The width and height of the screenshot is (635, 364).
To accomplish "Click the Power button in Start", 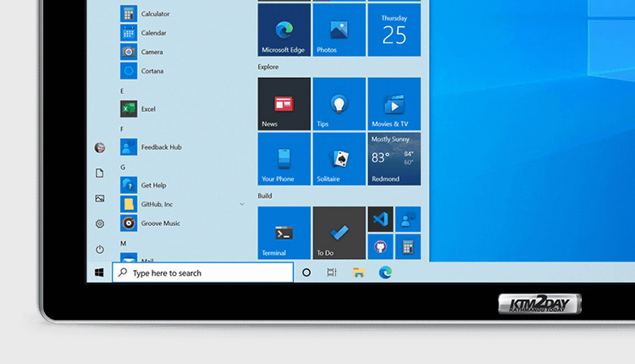I will [100, 250].
